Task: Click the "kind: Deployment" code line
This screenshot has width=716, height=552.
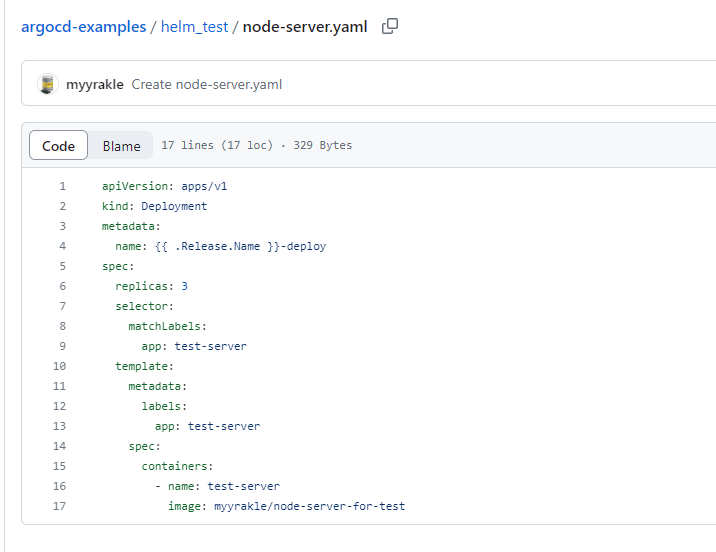Action: 154,206
